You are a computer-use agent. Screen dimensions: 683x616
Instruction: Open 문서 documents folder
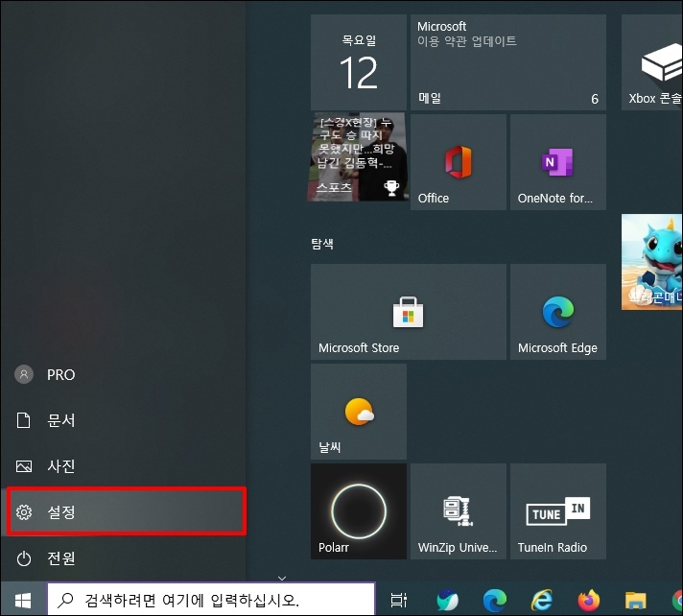(x=124, y=420)
